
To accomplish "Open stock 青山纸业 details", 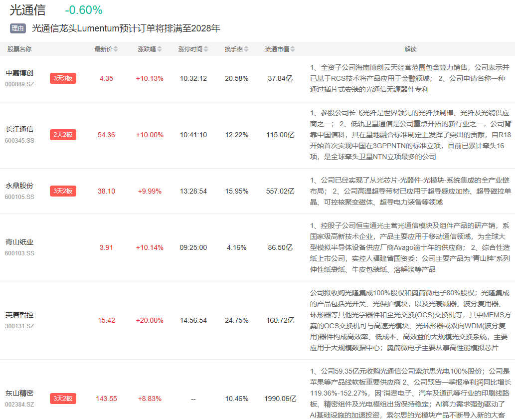I will (19, 242).
